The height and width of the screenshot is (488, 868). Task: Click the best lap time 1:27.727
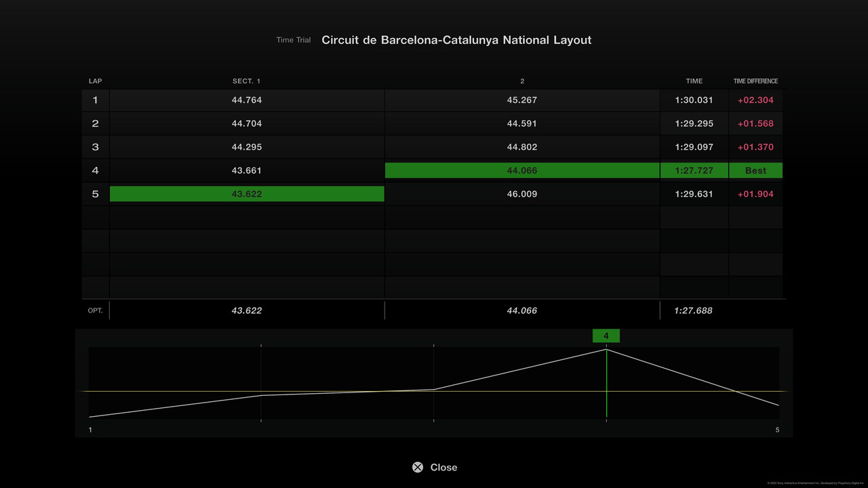(x=694, y=170)
